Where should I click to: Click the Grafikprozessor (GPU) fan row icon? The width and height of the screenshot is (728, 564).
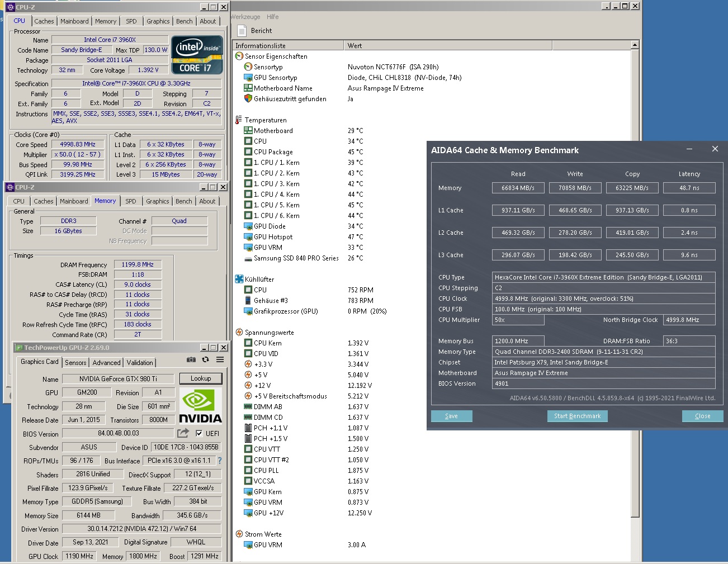coord(248,311)
